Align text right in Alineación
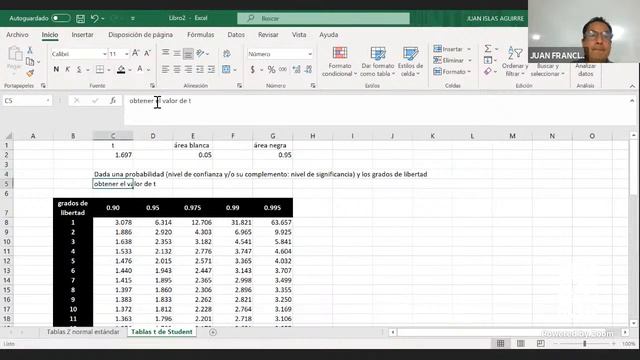640x360 pixels. tap(188, 69)
